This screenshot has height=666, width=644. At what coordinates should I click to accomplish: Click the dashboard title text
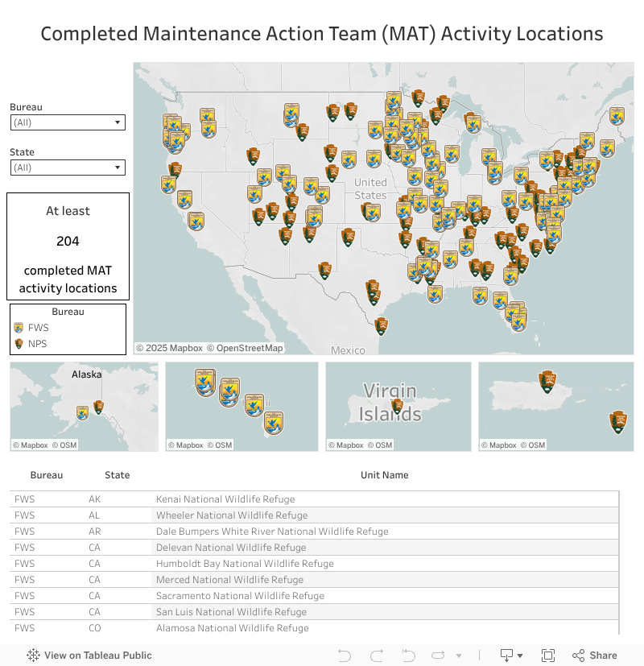tap(322, 34)
